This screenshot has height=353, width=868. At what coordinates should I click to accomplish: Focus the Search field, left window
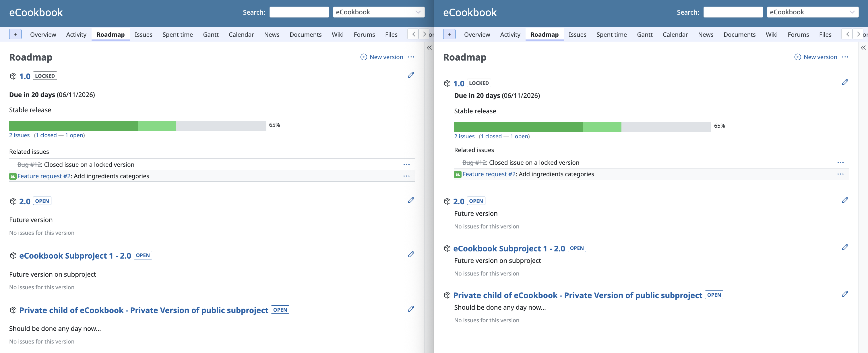(x=299, y=12)
